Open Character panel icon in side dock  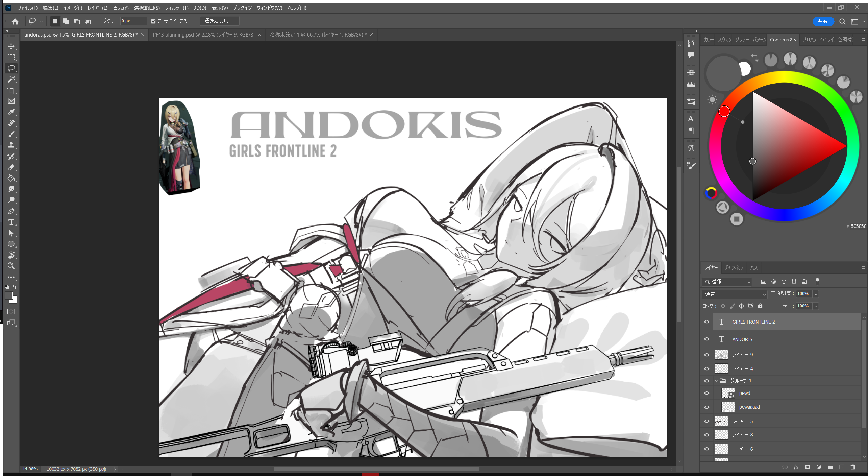point(691,119)
